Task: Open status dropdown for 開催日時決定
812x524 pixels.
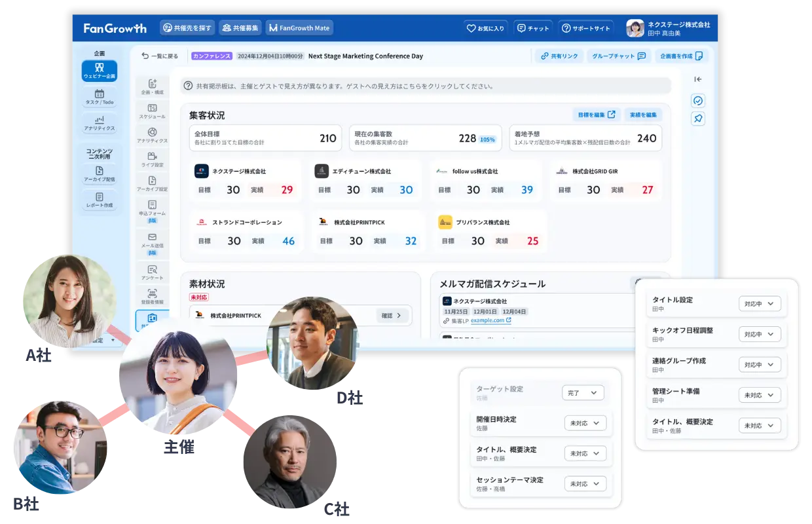Action: click(x=585, y=423)
